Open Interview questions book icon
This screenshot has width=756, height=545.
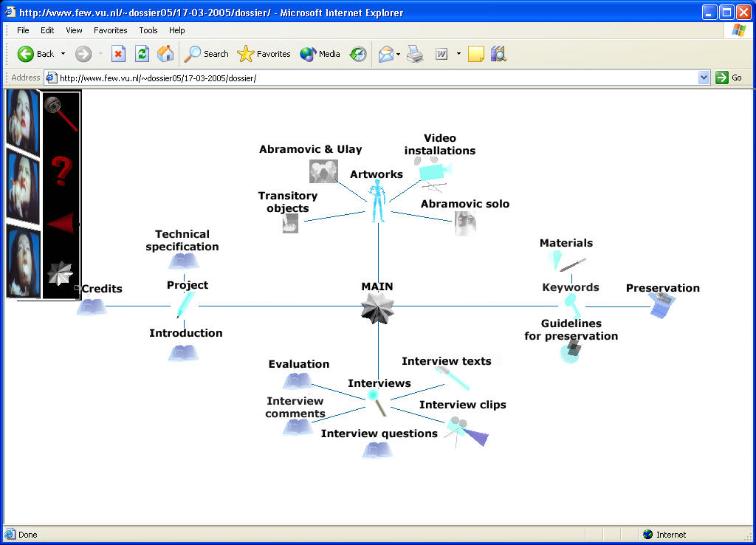pos(377,450)
